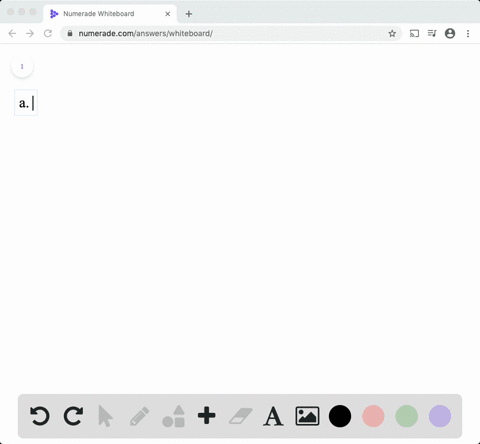Pick the pink color swatch
The image size is (480, 444).
[373, 416]
